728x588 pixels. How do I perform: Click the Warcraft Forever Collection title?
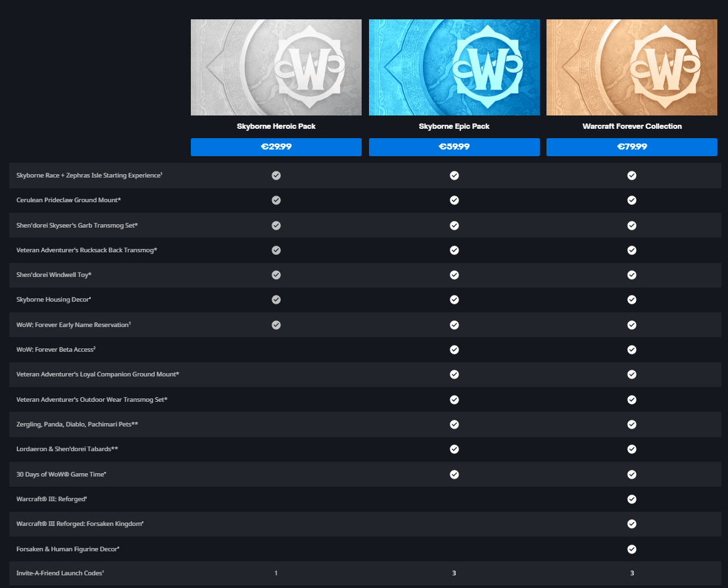(x=632, y=126)
